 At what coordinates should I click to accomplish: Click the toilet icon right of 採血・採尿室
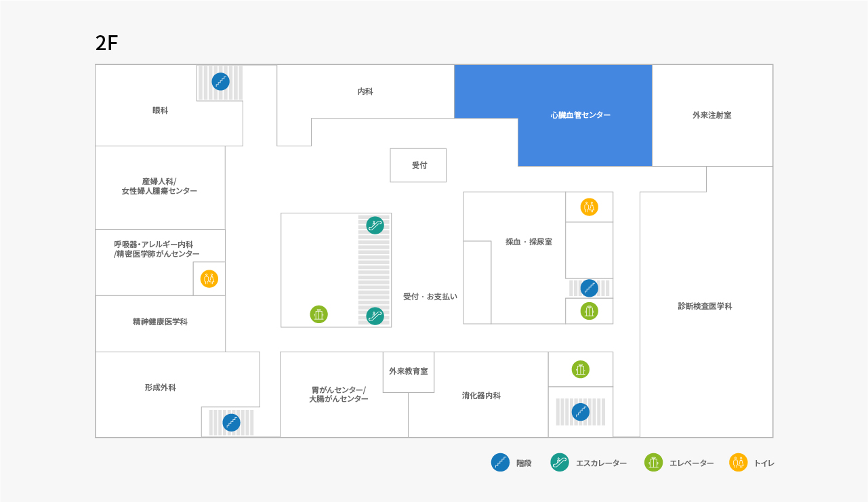tap(590, 207)
